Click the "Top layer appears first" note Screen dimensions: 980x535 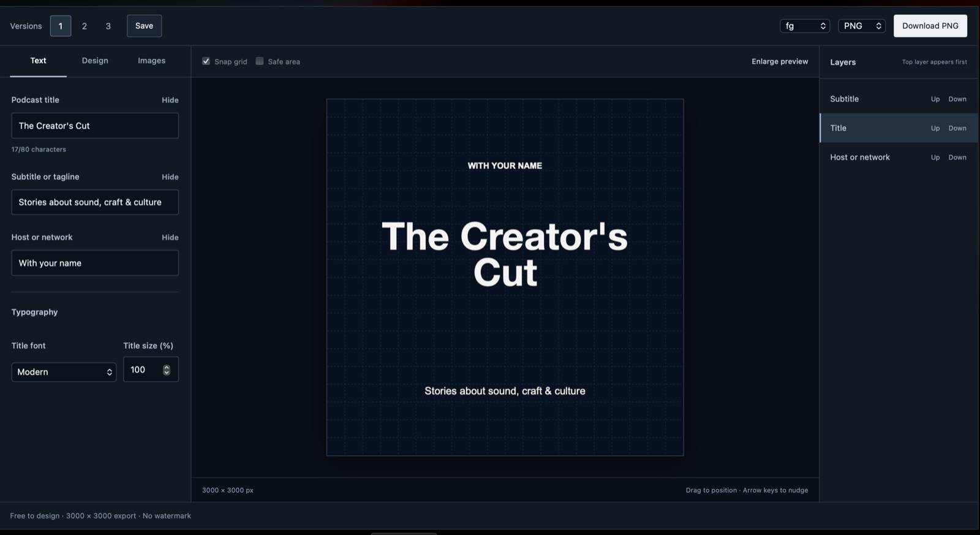pyautogui.click(x=935, y=62)
